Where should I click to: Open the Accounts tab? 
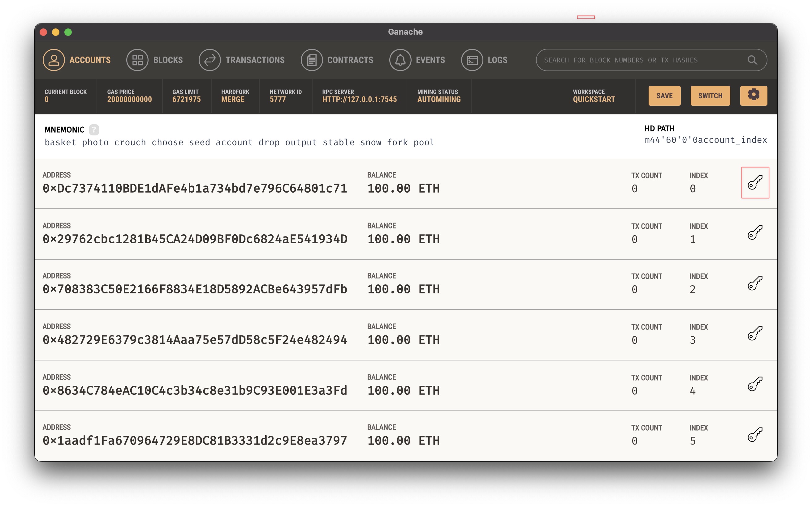(x=77, y=60)
